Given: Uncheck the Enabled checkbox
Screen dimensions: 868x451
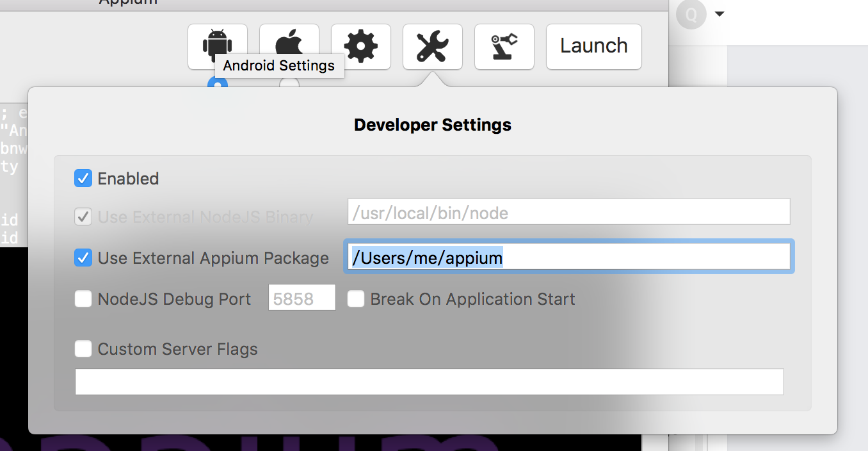Looking at the screenshot, I should (83, 178).
